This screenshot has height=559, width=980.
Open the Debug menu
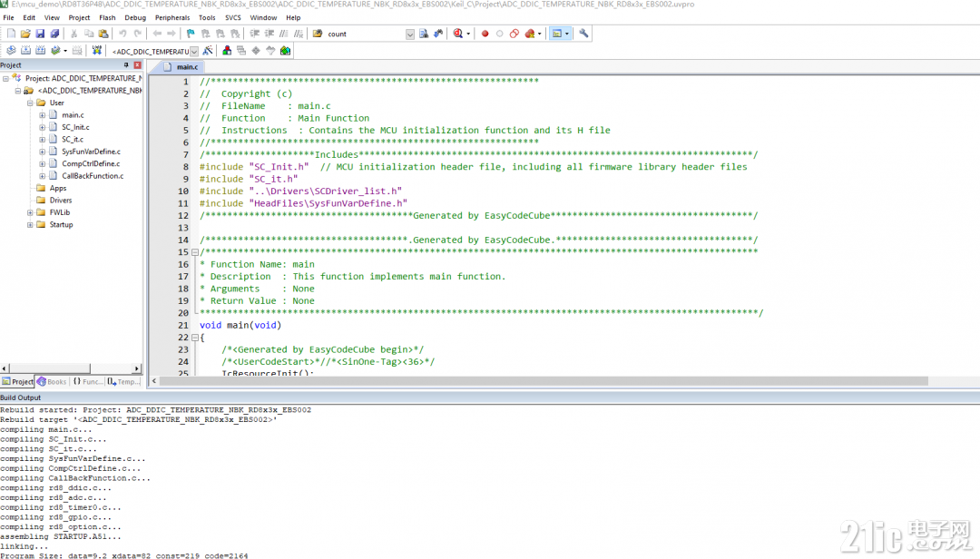135,17
